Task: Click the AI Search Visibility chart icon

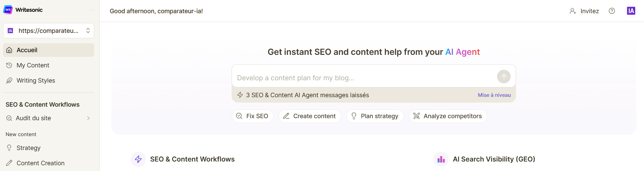Action: pos(441,159)
